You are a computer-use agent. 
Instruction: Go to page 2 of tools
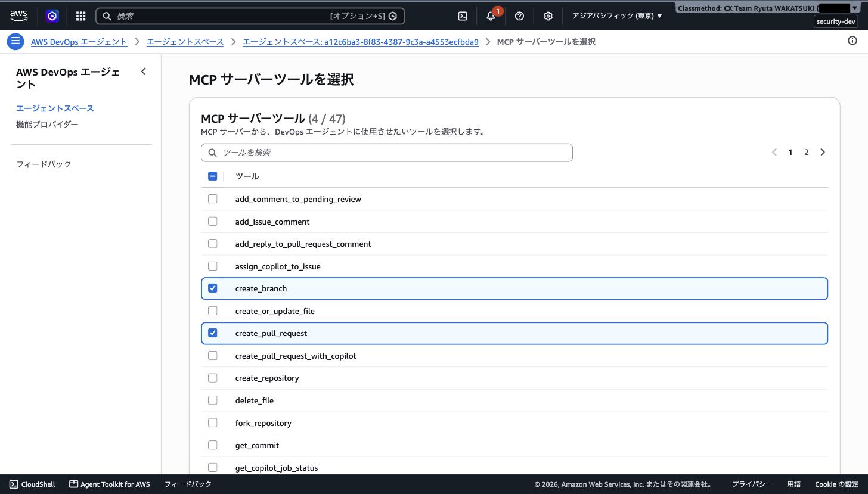[807, 152]
